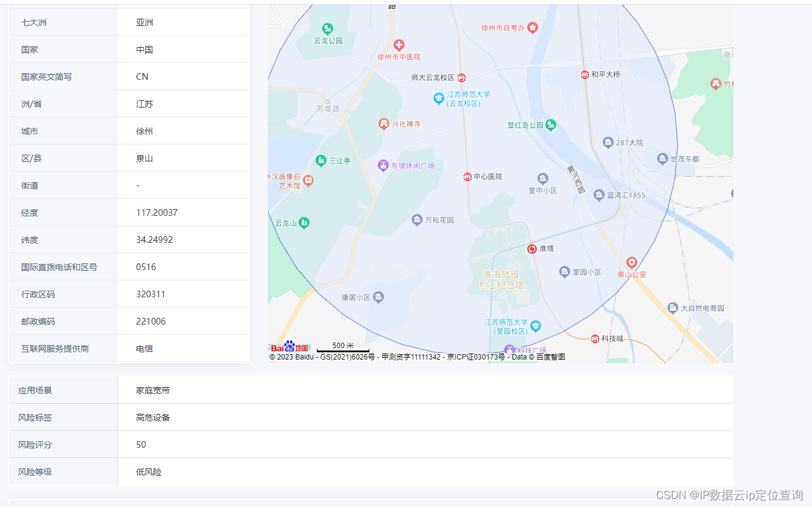
Task: Select the longitude value 117.20037
Action: (x=157, y=213)
